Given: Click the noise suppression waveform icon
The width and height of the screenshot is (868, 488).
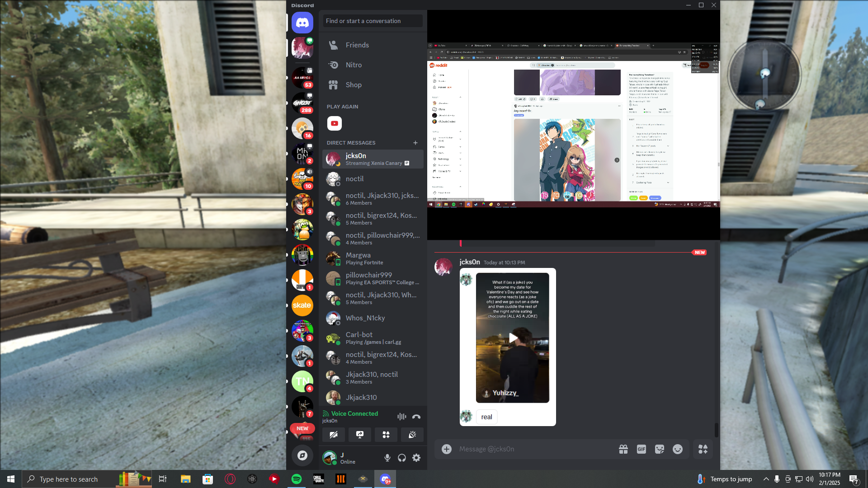Looking at the screenshot, I should point(401,417).
